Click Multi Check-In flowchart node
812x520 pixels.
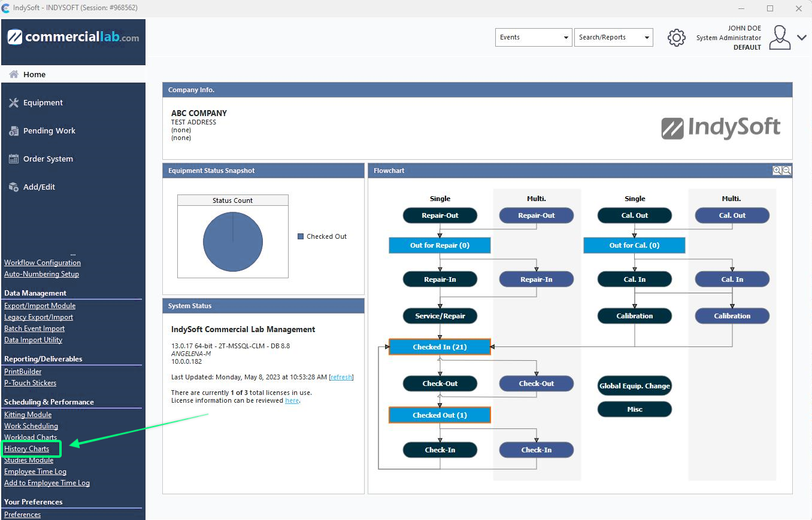coord(537,450)
